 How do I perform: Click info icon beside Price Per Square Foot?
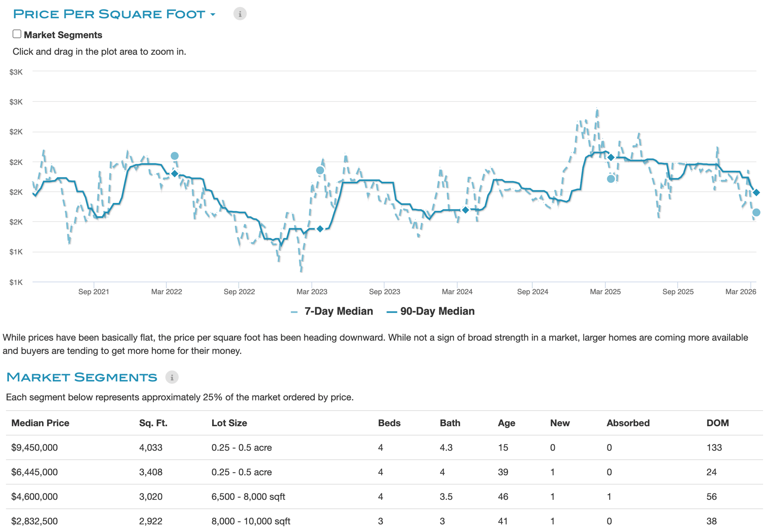click(240, 14)
